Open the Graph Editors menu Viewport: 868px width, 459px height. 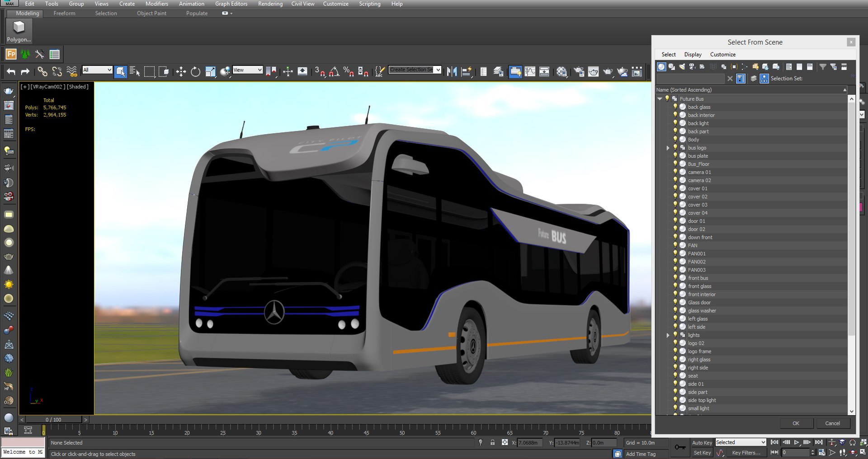(x=231, y=4)
